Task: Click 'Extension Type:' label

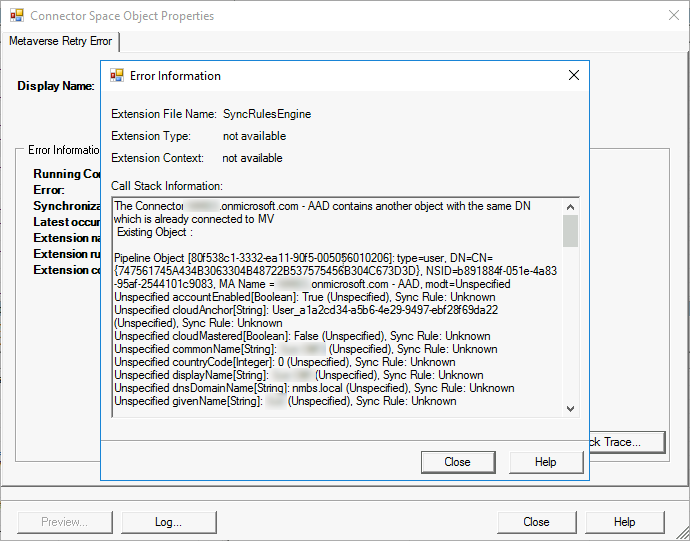Action: [x=151, y=136]
